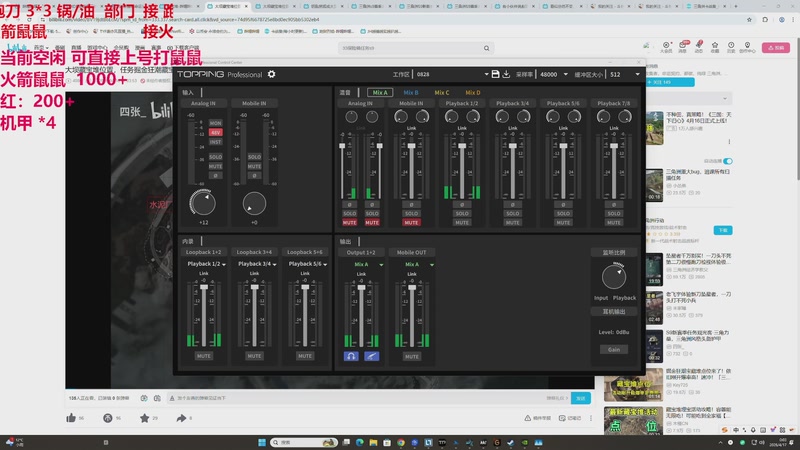The width and height of the screenshot is (800, 450).
Task: Share the video with arrow icon
Action: [x=181, y=418]
